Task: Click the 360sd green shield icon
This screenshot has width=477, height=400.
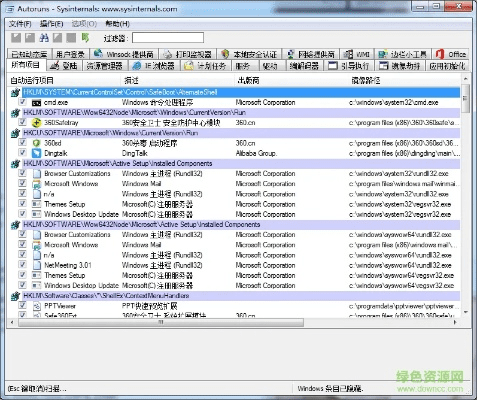Action: click(x=36, y=143)
